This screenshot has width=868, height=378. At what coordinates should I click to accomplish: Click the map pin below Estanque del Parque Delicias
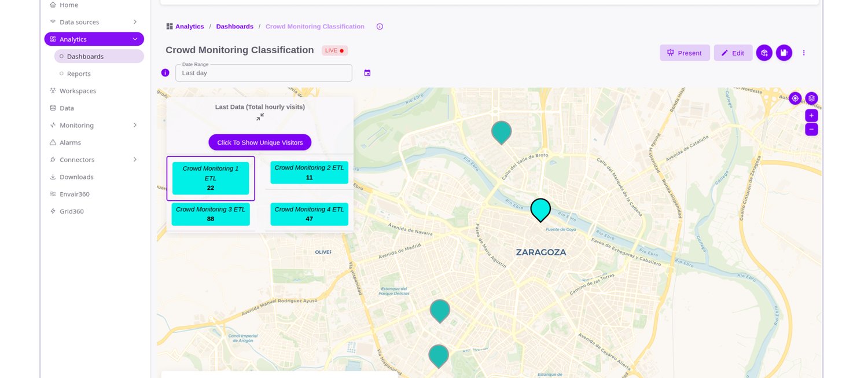(440, 310)
